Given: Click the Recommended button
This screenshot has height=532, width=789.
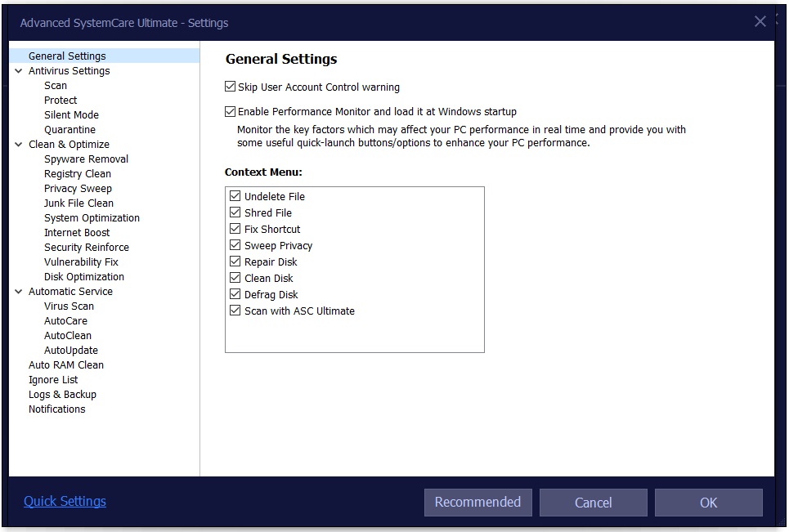Looking at the screenshot, I should pos(478,503).
